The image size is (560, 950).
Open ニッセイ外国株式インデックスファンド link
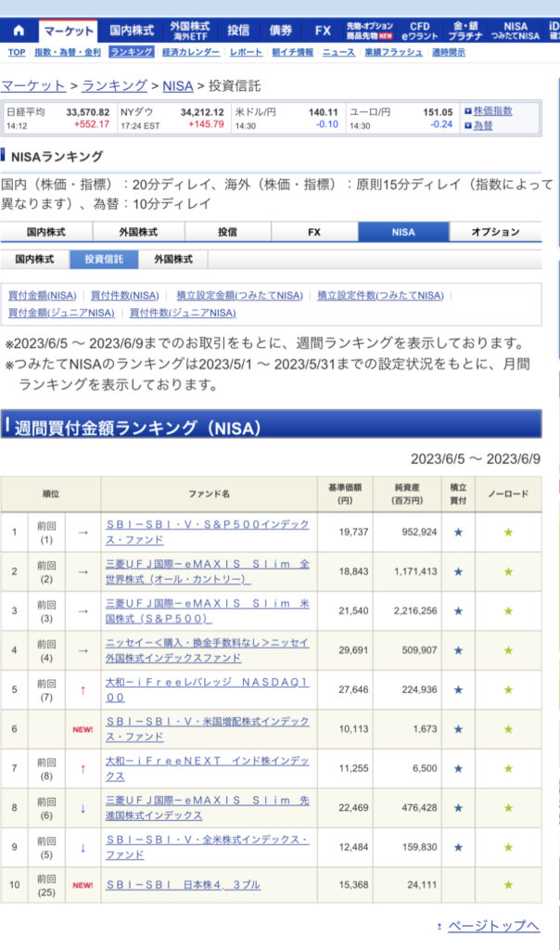click(208, 650)
